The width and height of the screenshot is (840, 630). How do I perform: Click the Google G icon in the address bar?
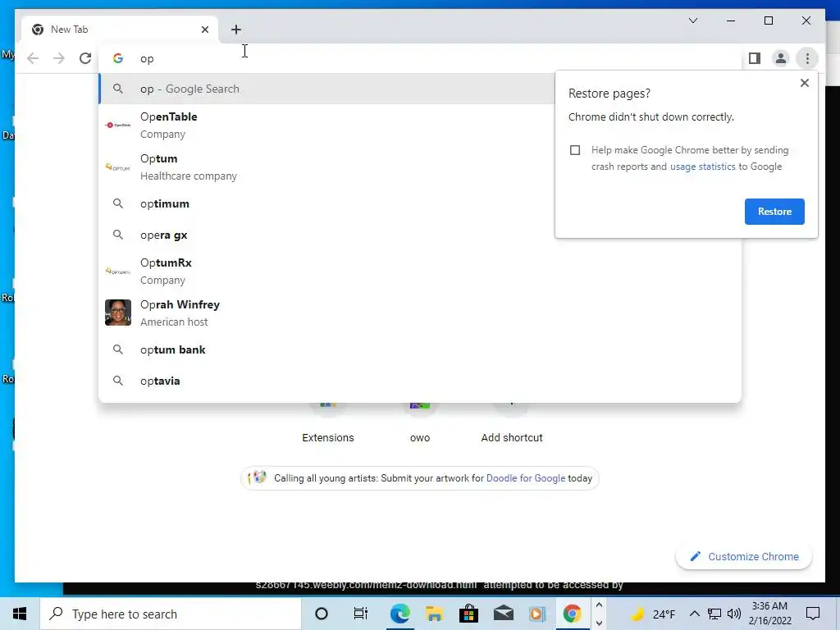[x=118, y=58]
